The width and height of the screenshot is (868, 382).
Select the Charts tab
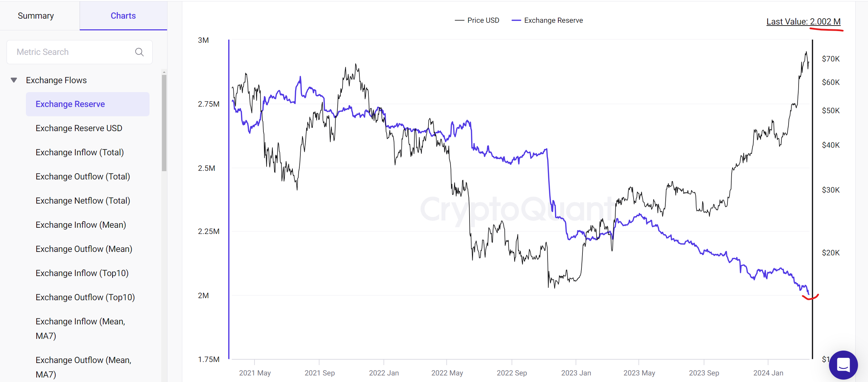[123, 16]
